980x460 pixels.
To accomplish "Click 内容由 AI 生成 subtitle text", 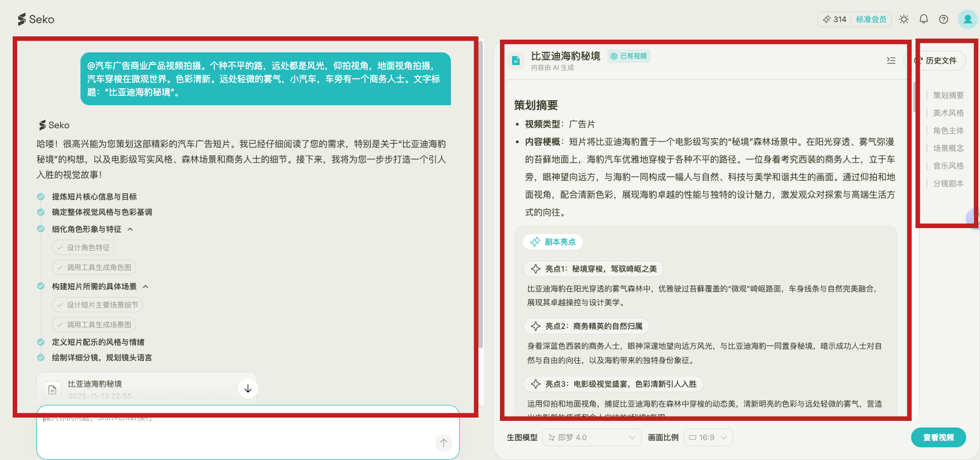I will [552, 68].
